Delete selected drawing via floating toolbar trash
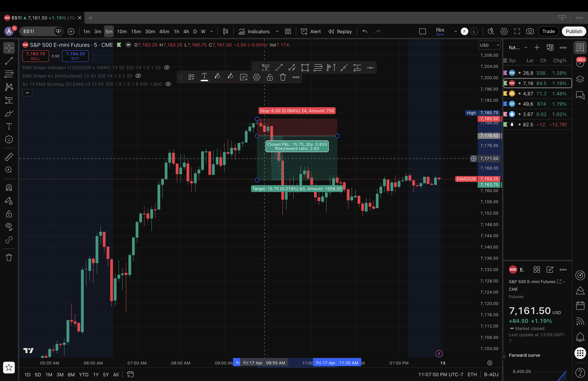Image resolution: width=588 pixels, height=381 pixels. click(x=283, y=77)
